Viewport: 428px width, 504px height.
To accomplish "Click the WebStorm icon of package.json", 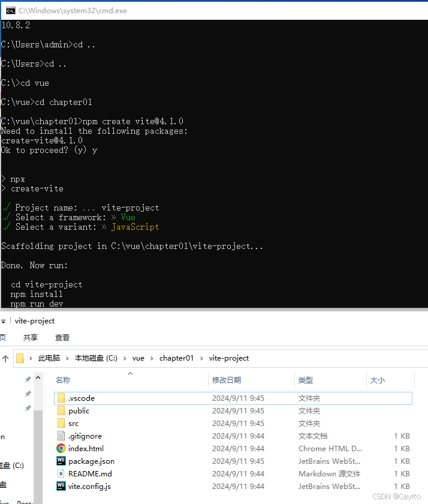I will pyautogui.click(x=61, y=461).
